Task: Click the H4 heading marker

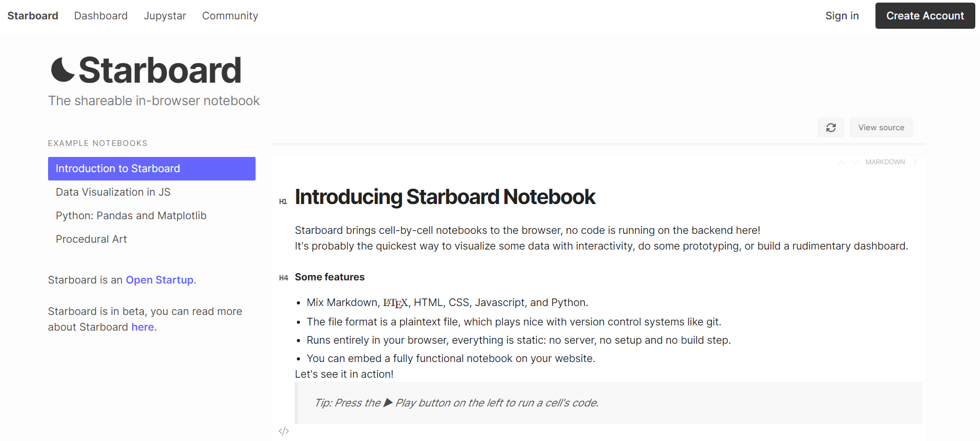Action: click(283, 278)
